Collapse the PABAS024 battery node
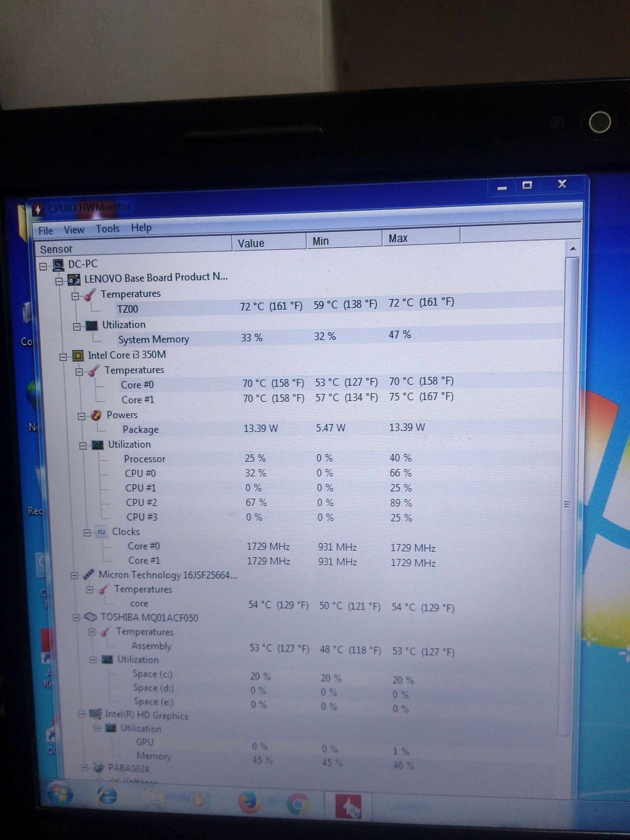Image resolution: width=630 pixels, height=840 pixels. (x=85, y=767)
